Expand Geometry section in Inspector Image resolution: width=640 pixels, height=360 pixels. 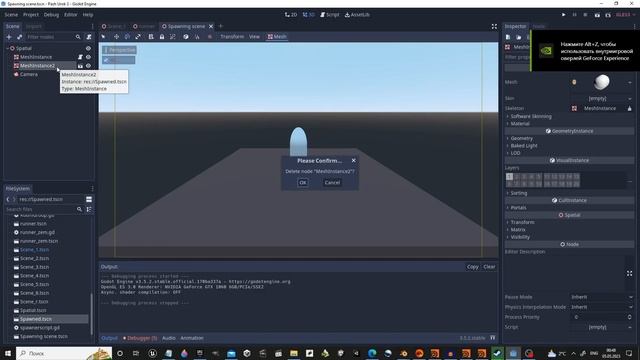click(x=521, y=138)
